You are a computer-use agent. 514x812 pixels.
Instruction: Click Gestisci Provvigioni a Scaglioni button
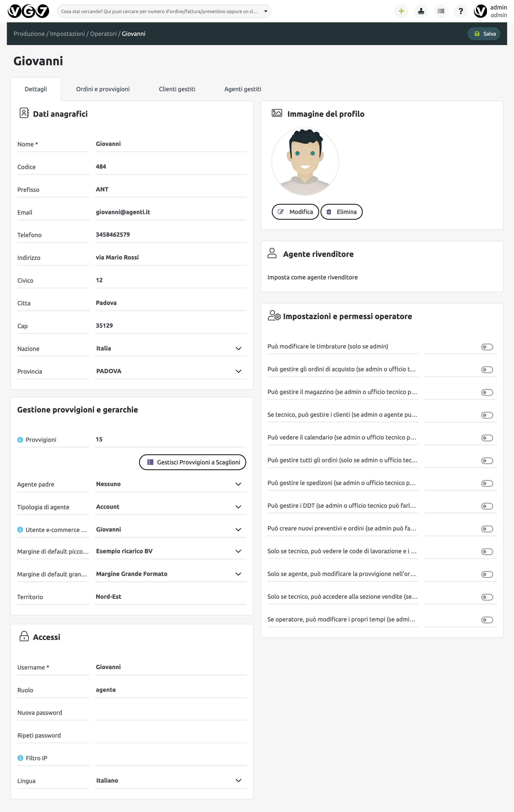tap(192, 462)
